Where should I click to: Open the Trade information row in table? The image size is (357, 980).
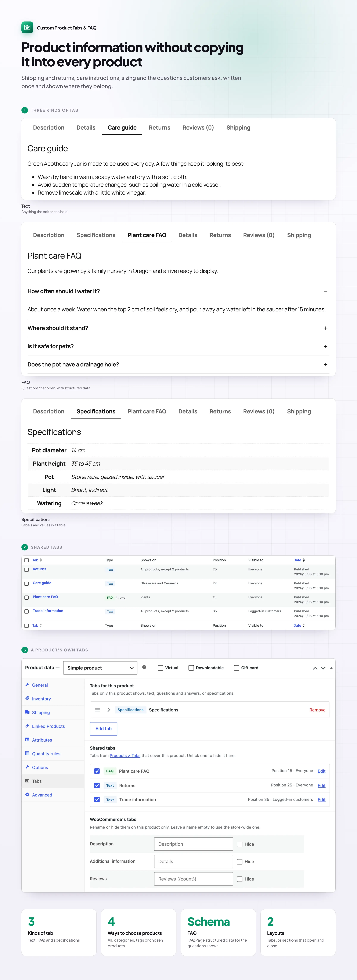point(48,611)
